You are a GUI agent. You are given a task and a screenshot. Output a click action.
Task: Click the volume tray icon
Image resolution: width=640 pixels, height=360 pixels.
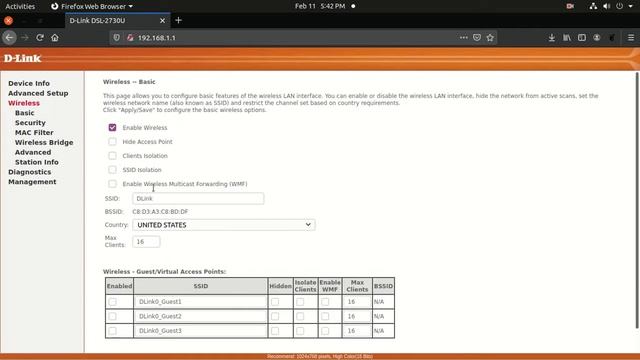point(607,6)
